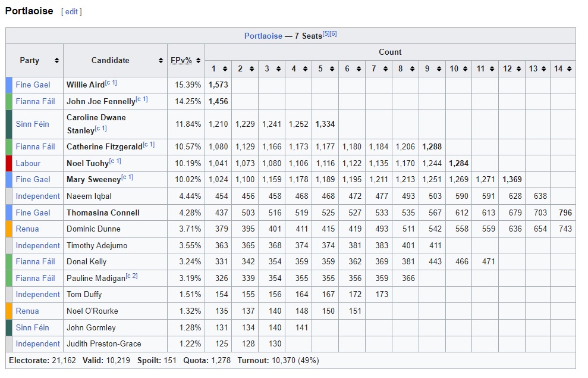Select Noel Tuohy's bold 1,284 value
Image resolution: width=588 pixels, height=378 pixels.
[x=458, y=163]
